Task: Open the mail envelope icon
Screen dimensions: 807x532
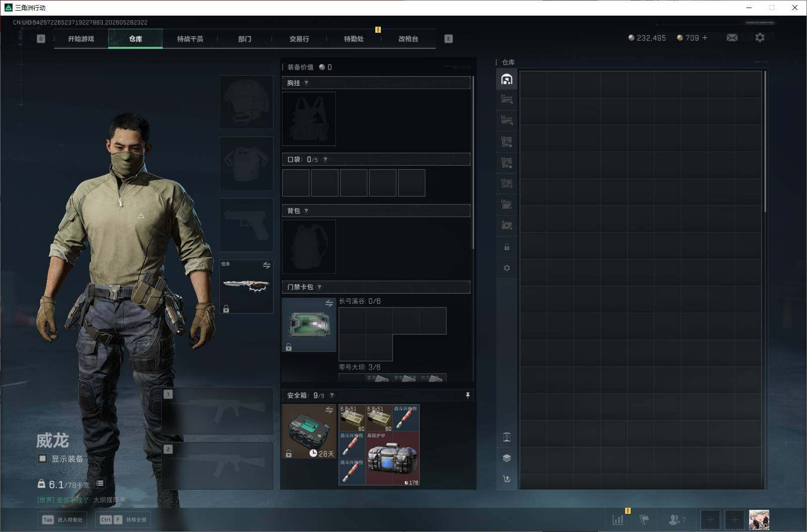Action: point(732,38)
